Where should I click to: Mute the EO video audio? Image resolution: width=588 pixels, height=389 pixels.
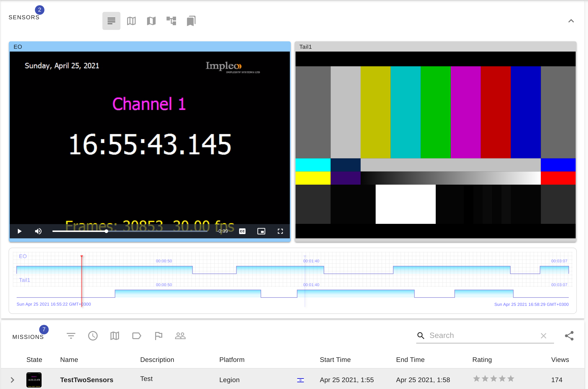tap(38, 231)
